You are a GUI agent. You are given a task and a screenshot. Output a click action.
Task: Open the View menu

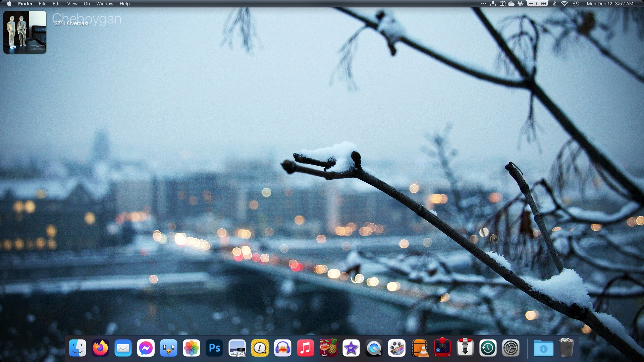[x=72, y=4]
